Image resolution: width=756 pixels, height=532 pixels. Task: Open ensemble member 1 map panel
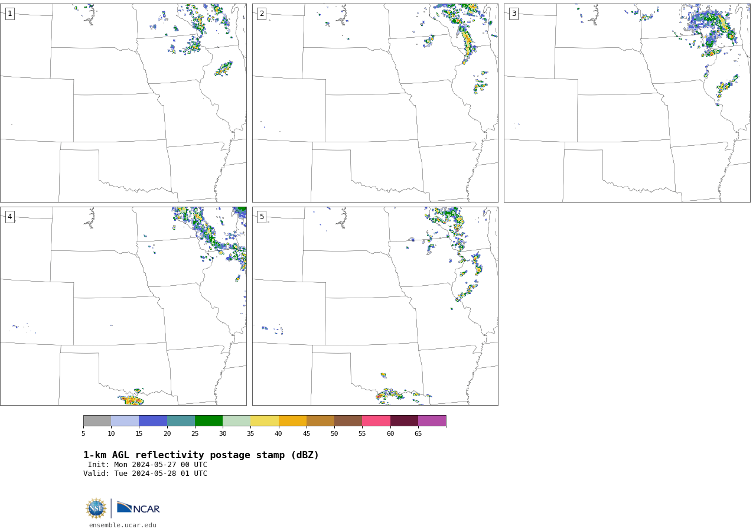tap(123, 103)
